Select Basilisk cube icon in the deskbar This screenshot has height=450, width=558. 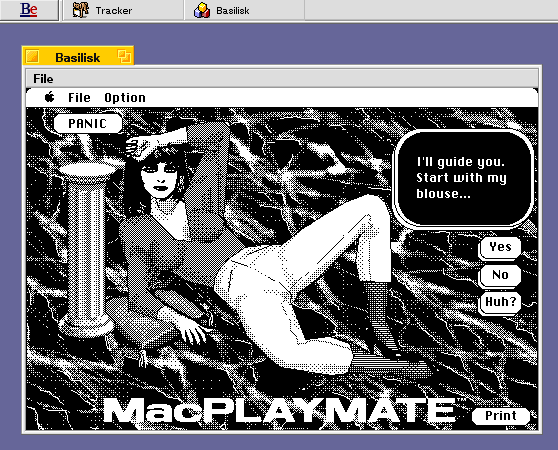pos(202,10)
